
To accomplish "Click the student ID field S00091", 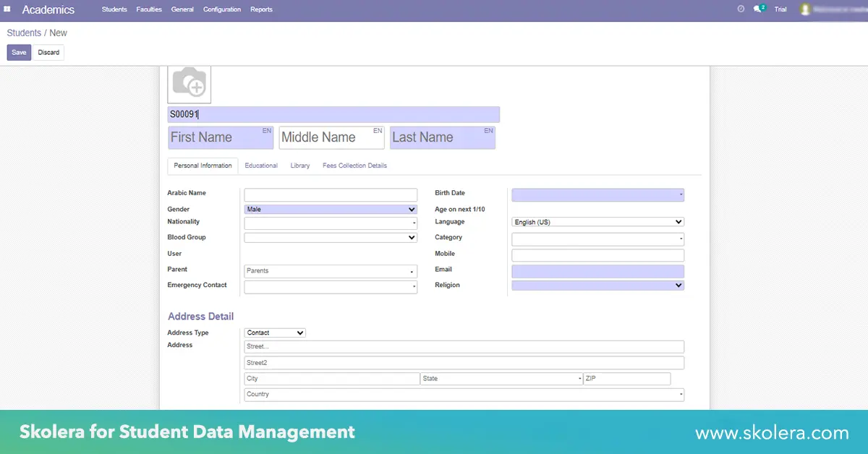I will pyautogui.click(x=333, y=114).
